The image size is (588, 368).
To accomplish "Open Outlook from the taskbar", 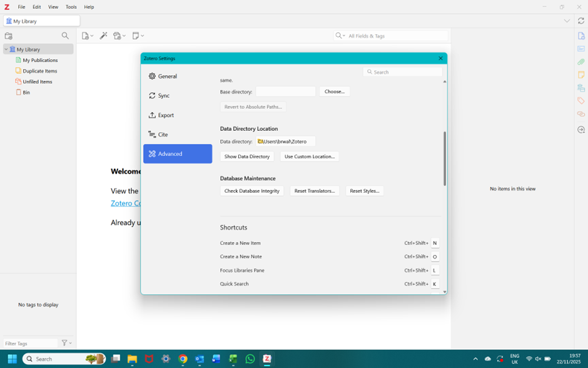I will [x=200, y=359].
